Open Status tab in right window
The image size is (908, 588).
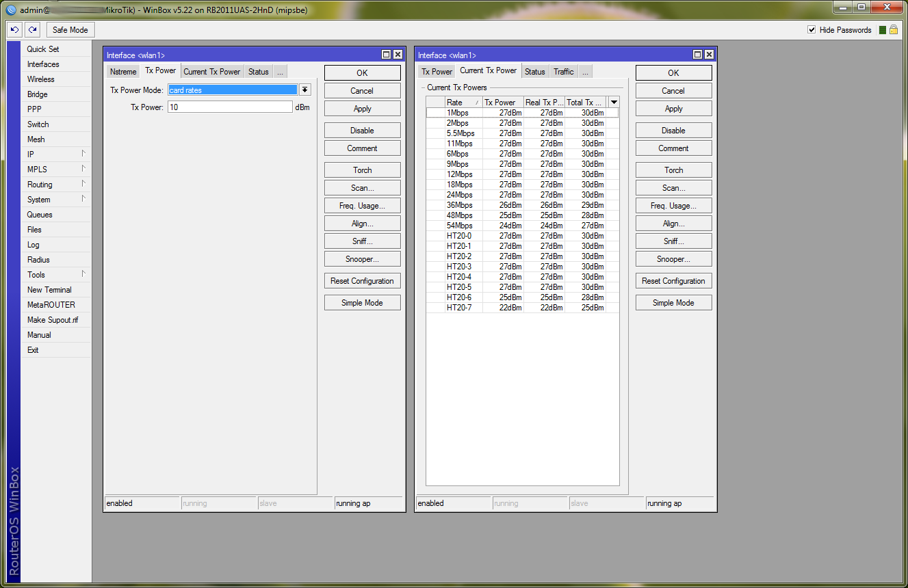click(535, 72)
